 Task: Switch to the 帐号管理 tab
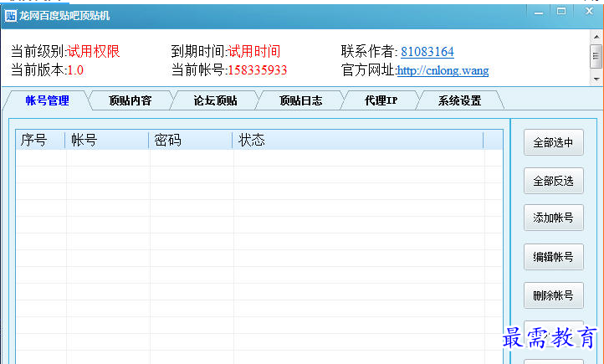tap(48, 101)
